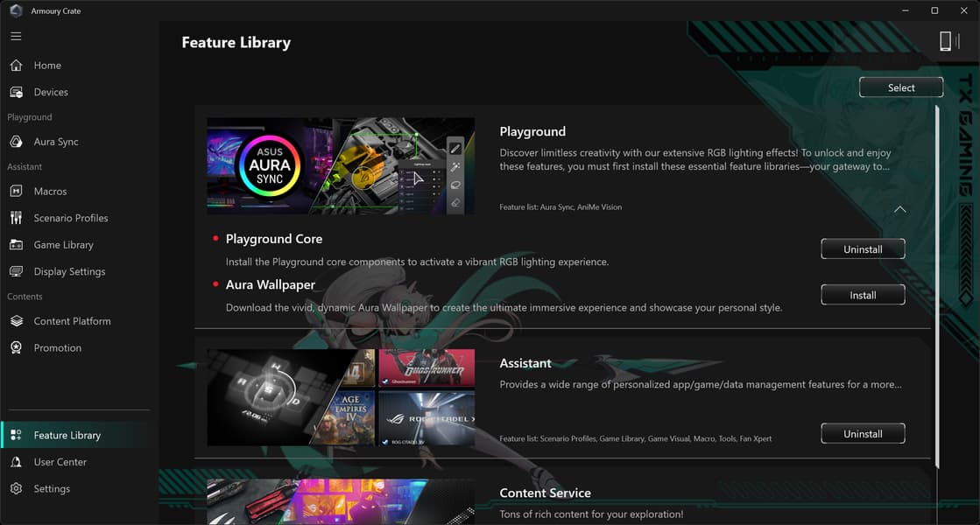Click 'Feature list: Scenario Profiles, Game Library' text
Image resolution: width=980 pixels, height=525 pixels.
click(636, 439)
